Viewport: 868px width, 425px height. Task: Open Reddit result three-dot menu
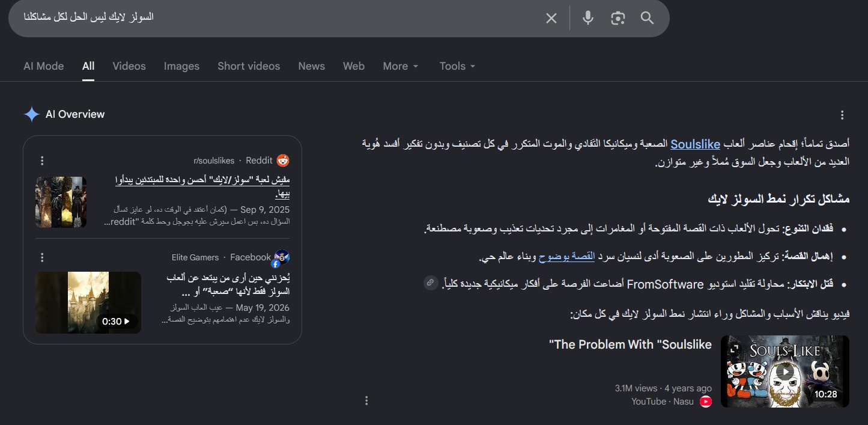(x=42, y=161)
